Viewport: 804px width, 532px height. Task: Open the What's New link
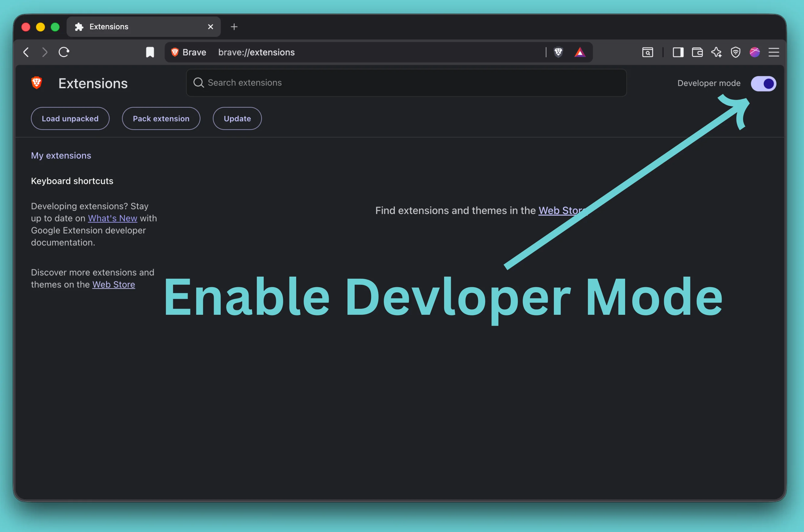tap(112, 218)
